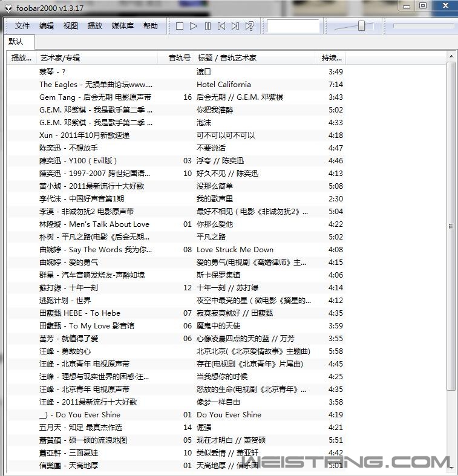Sort by the 播放... column header
This screenshot has width=458, height=476.
[x=22, y=57]
